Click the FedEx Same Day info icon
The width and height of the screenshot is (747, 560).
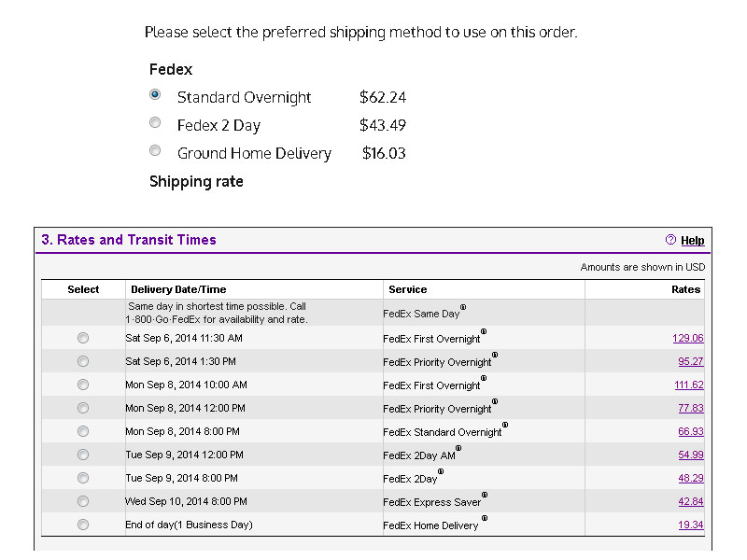click(x=463, y=307)
